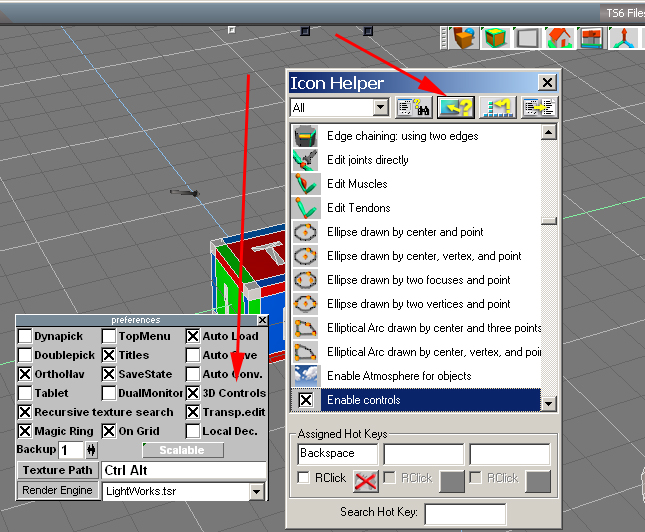
Task: Disable the Transp.edit checkbox
Action: click(x=193, y=412)
